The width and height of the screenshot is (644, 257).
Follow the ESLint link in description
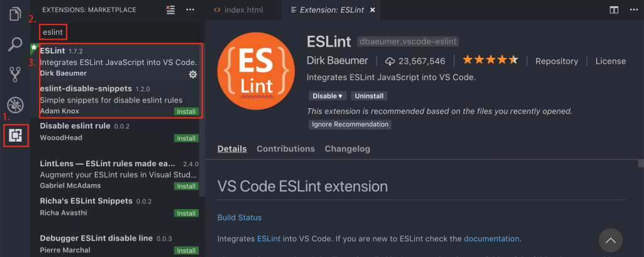[x=269, y=239]
